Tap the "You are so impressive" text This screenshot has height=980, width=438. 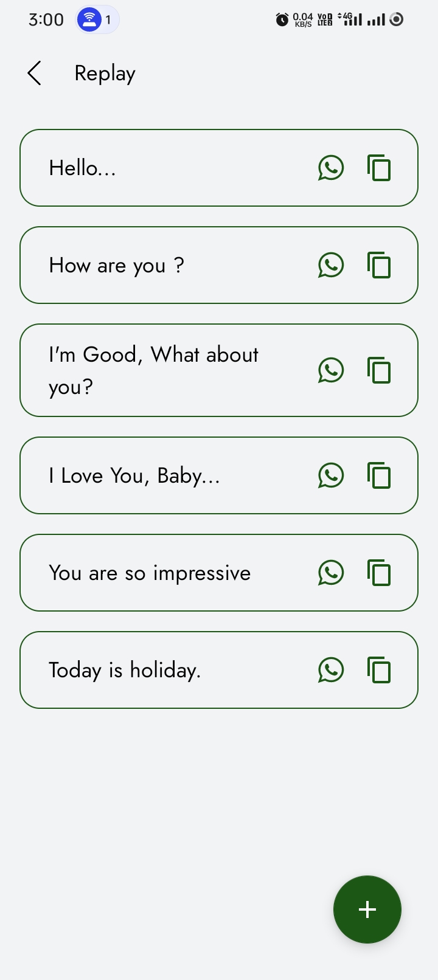(150, 573)
